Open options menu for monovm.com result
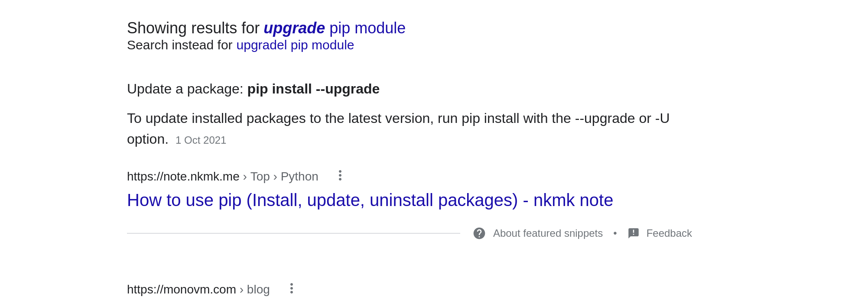The width and height of the screenshot is (868, 303). [292, 288]
